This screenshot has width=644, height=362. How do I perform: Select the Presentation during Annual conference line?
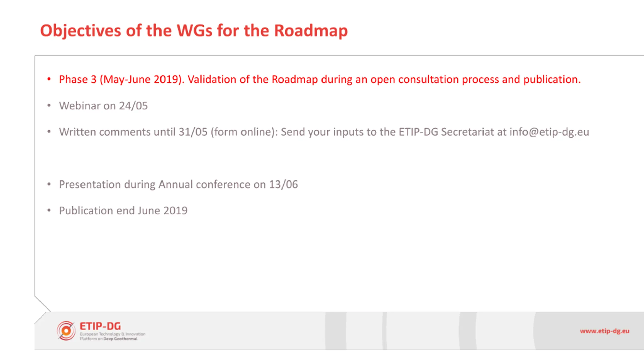[178, 184]
